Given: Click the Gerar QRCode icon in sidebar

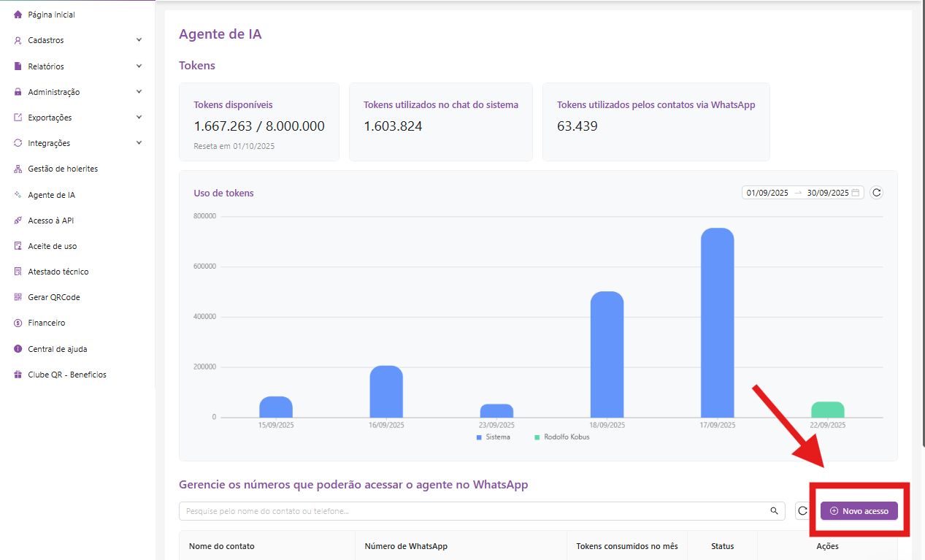Looking at the screenshot, I should point(18,297).
